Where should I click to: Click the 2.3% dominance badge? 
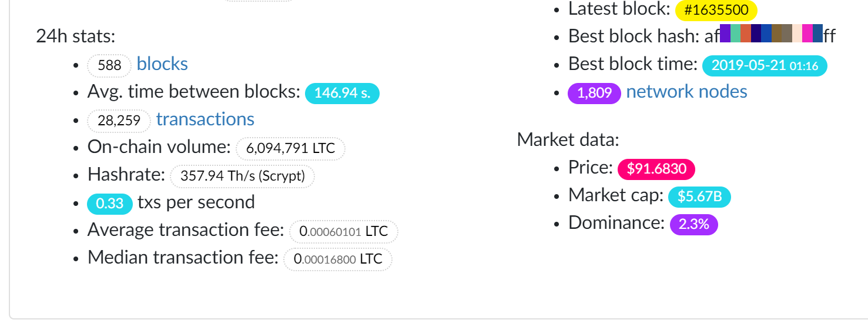click(693, 224)
